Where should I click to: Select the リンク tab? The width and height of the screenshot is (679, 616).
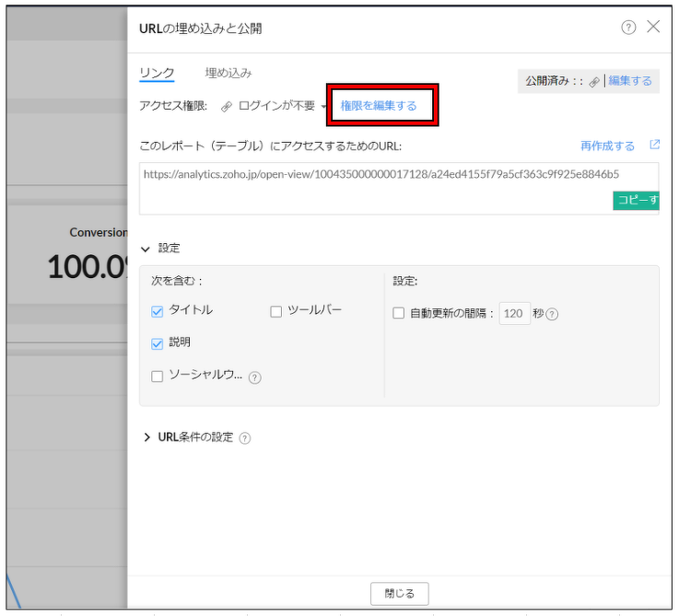point(157,74)
